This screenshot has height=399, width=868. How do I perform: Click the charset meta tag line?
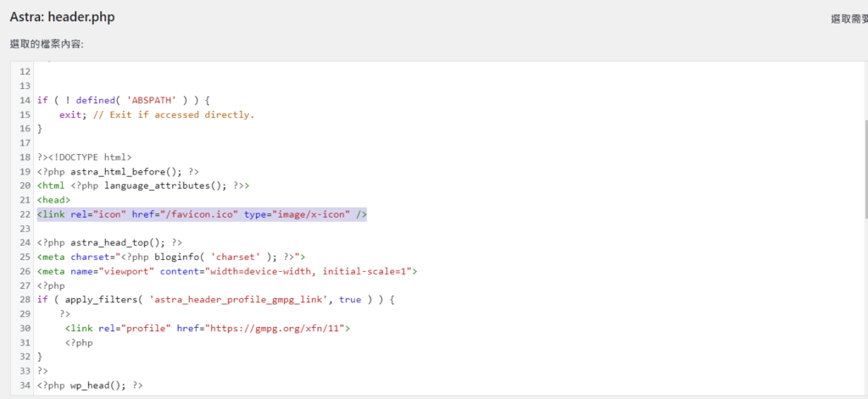(x=170, y=257)
